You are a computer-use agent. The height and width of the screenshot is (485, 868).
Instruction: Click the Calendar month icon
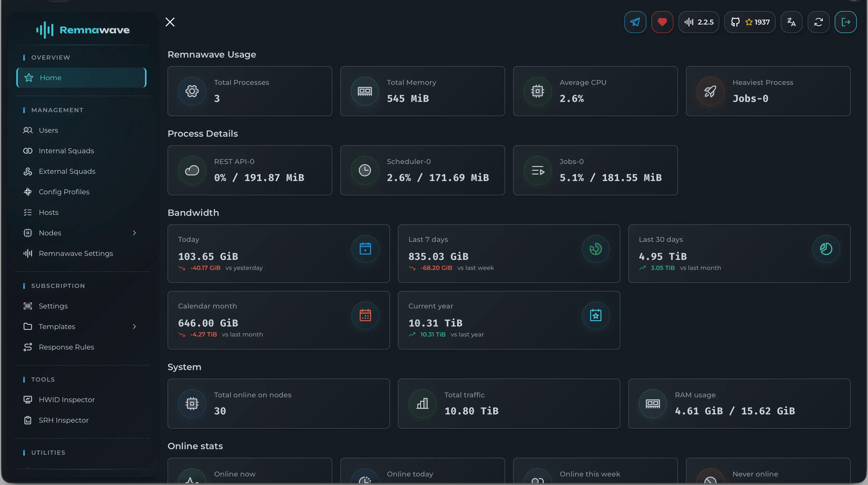click(x=365, y=315)
